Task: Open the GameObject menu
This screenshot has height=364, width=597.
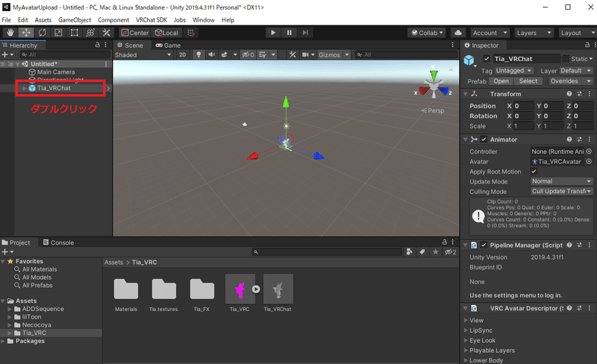Action: point(75,20)
